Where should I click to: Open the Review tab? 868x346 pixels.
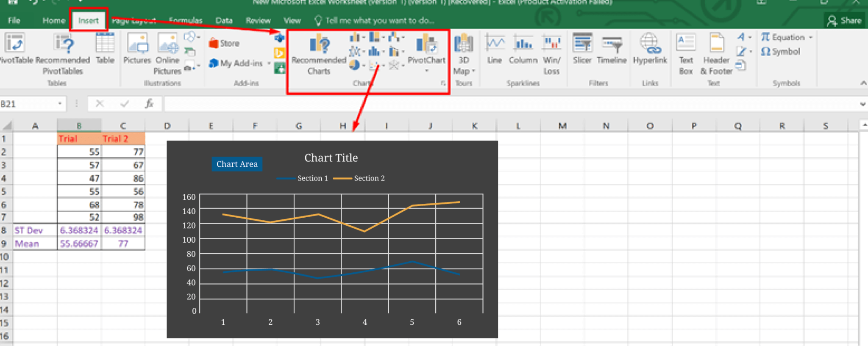tap(258, 20)
